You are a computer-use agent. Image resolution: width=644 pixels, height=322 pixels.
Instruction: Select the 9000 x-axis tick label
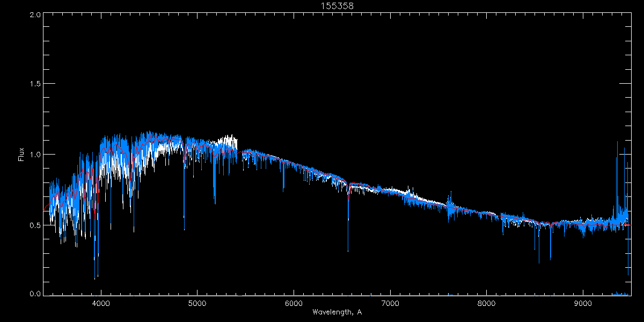point(583,303)
